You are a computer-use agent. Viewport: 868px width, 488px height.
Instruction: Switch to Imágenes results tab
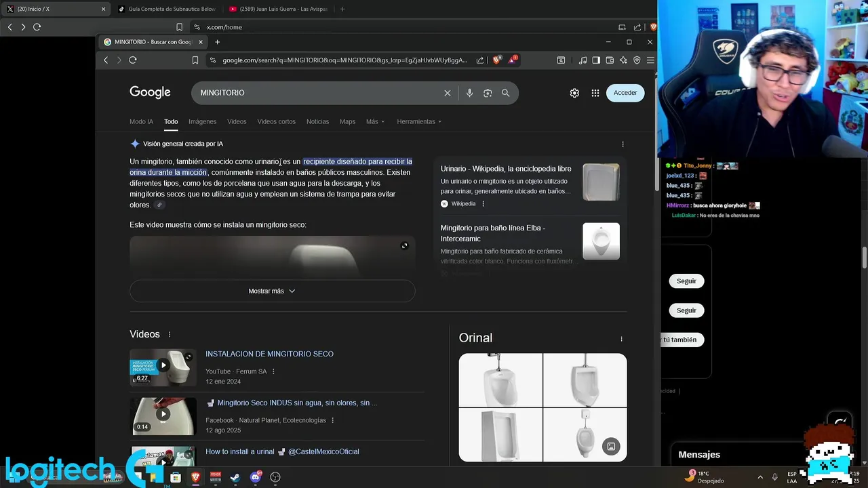pyautogui.click(x=202, y=122)
